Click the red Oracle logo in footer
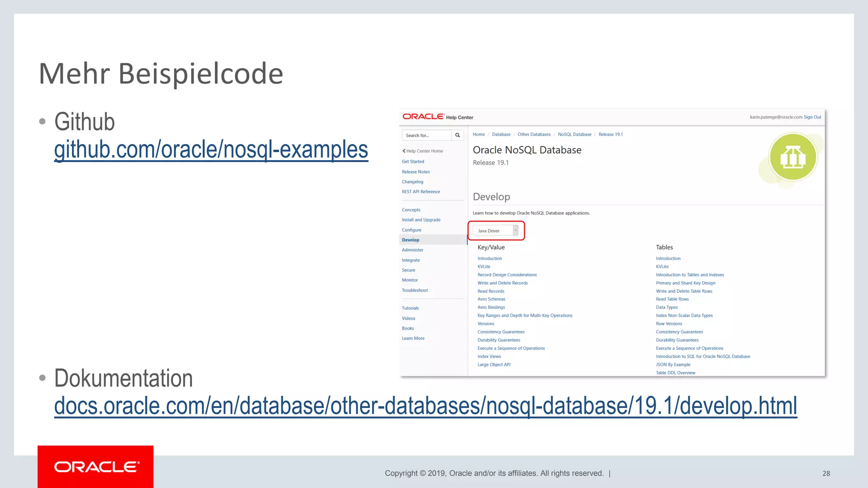Image resolution: width=868 pixels, height=488 pixels. (x=95, y=467)
